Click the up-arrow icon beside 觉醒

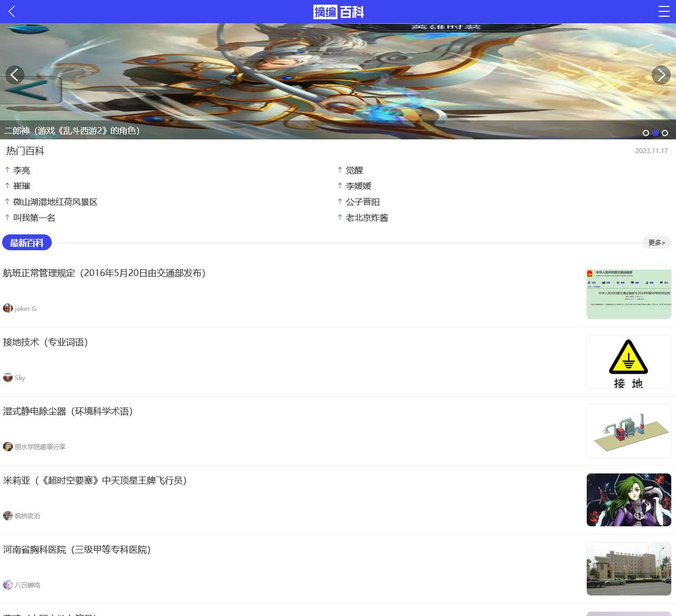pyautogui.click(x=340, y=170)
